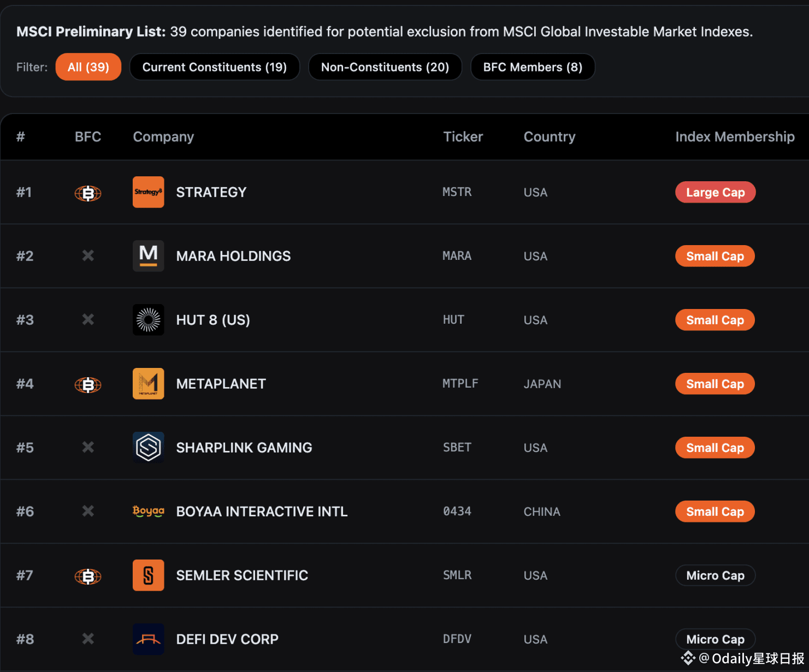Click the BFC bitcoin badge for Metaplanet
Screen dimensions: 809x672
pyautogui.click(x=88, y=385)
